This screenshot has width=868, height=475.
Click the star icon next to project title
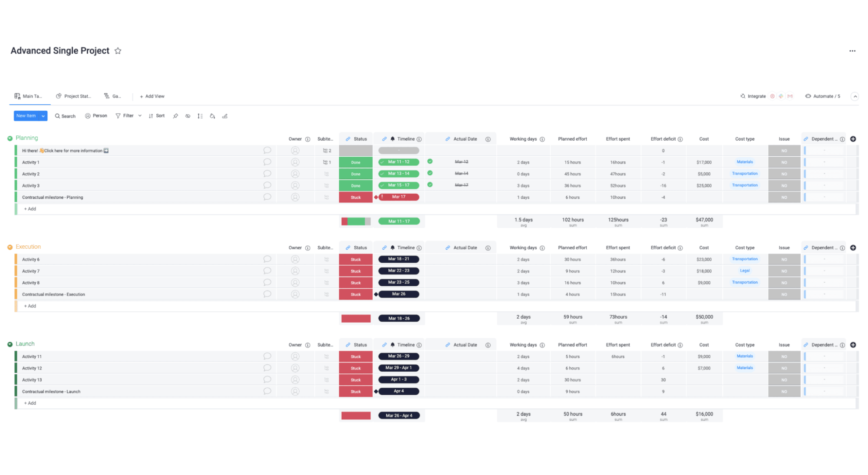(118, 51)
